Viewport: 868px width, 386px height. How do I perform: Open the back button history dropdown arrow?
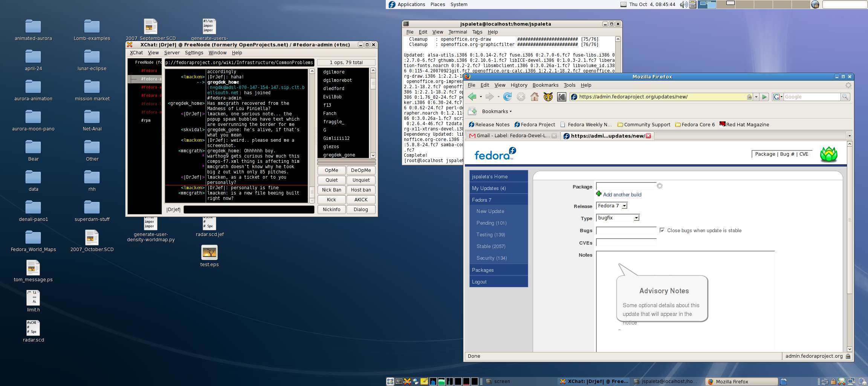(481, 97)
